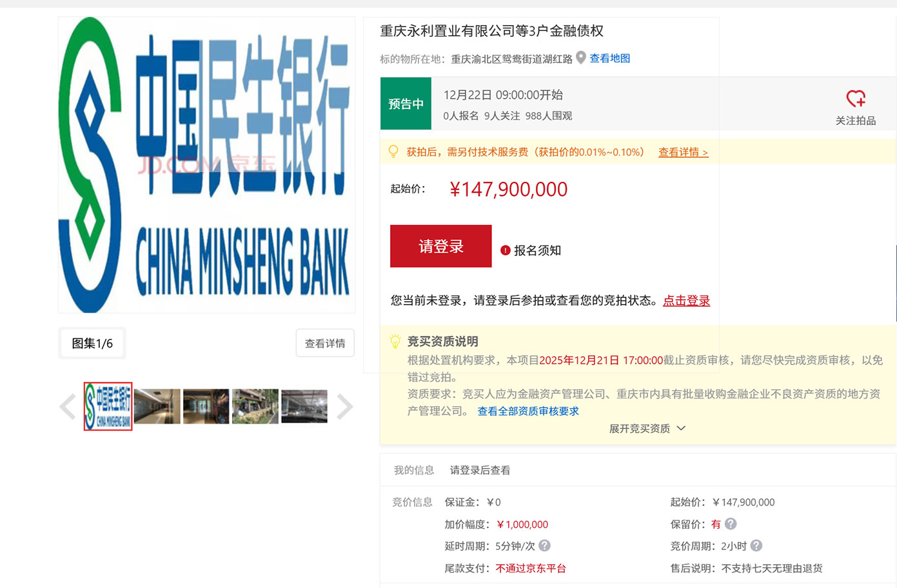Expand the 展开竞买资质 section
The height and width of the screenshot is (588, 897).
tap(647, 429)
